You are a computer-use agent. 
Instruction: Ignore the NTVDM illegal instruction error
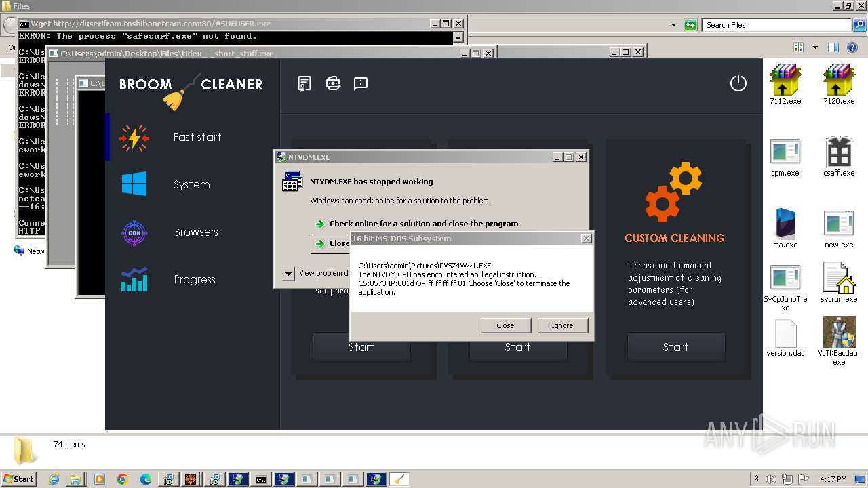coord(562,325)
